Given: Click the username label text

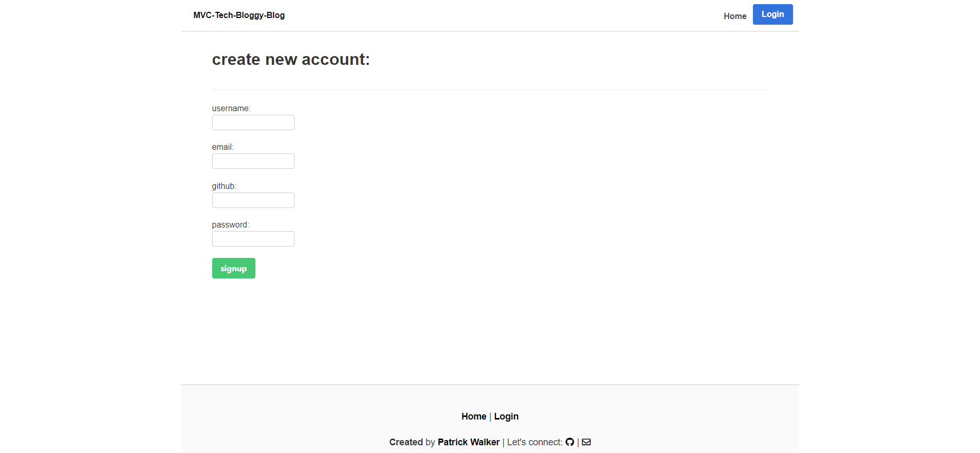Looking at the screenshot, I should tap(231, 109).
